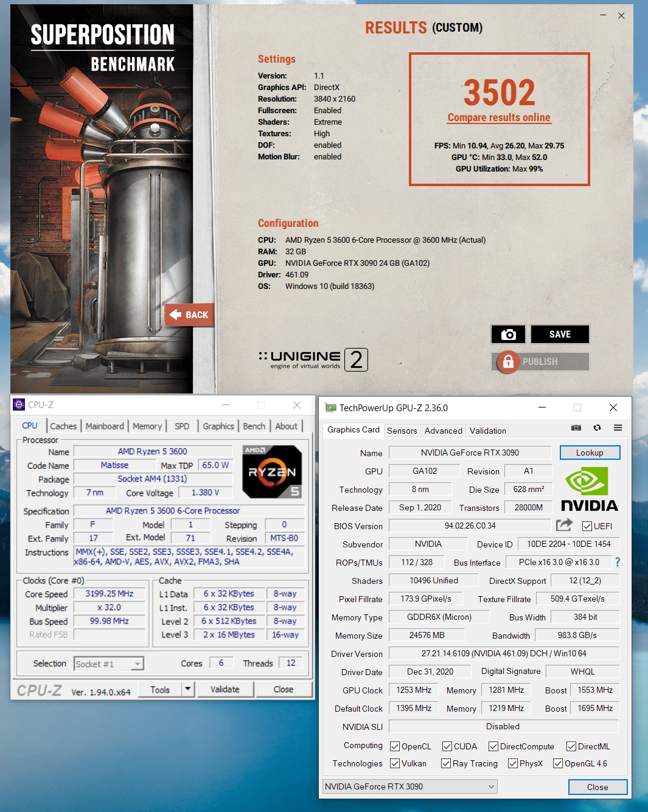Open the About tab in CPU-Z
Viewport: 648px width, 812px height.
pyautogui.click(x=286, y=426)
